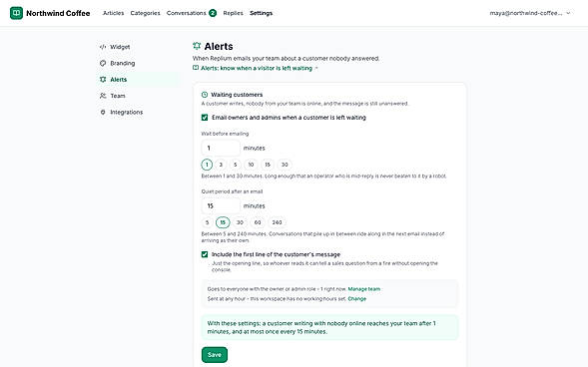Click the Team people icon in sidebar
588x367 pixels.
[103, 96]
